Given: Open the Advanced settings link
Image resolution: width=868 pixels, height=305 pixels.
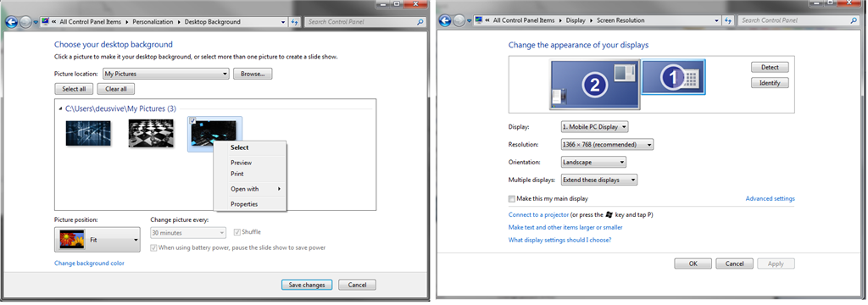Looking at the screenshot, I should [770, 199].
